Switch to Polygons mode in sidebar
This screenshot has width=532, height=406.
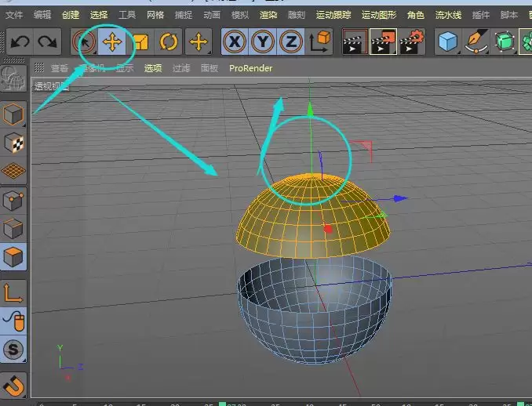13,256
